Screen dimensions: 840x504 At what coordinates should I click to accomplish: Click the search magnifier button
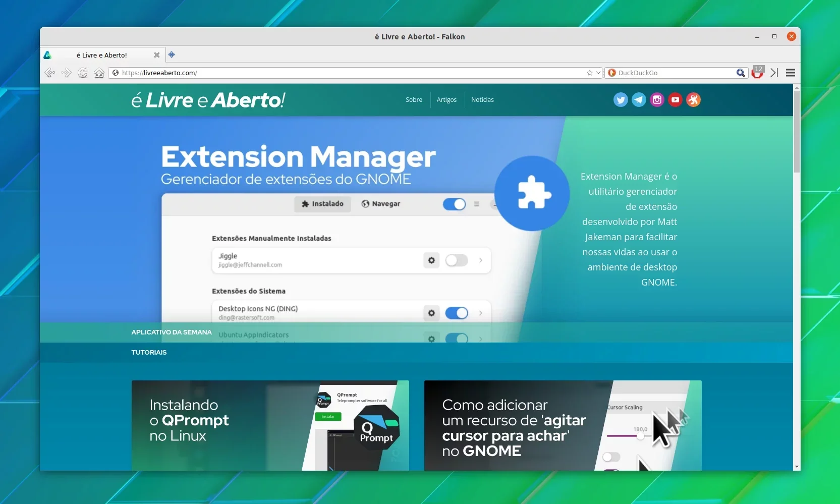[x=740, y=73]
